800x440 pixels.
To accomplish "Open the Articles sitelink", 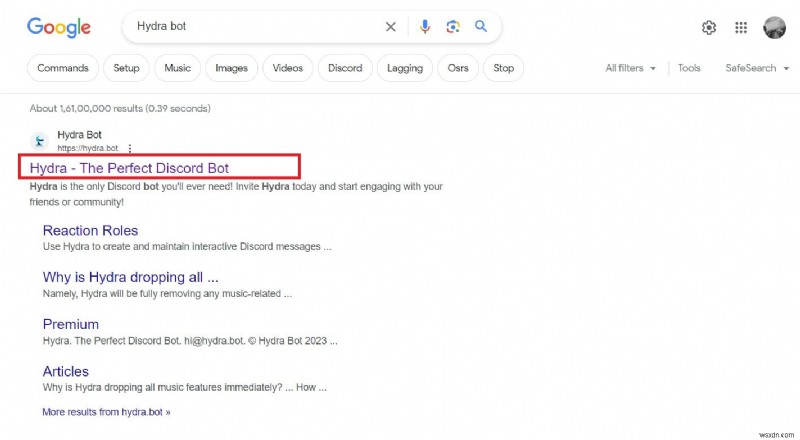I will (66, 371).
